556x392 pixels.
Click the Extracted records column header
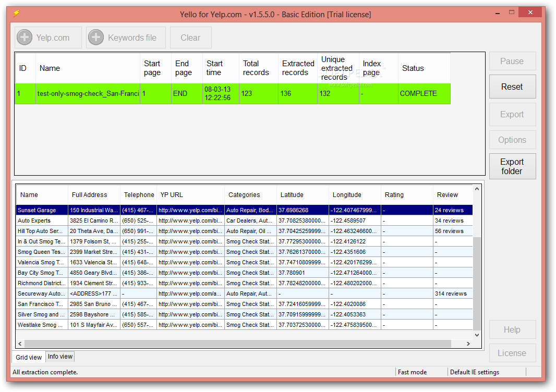[298, 68]
